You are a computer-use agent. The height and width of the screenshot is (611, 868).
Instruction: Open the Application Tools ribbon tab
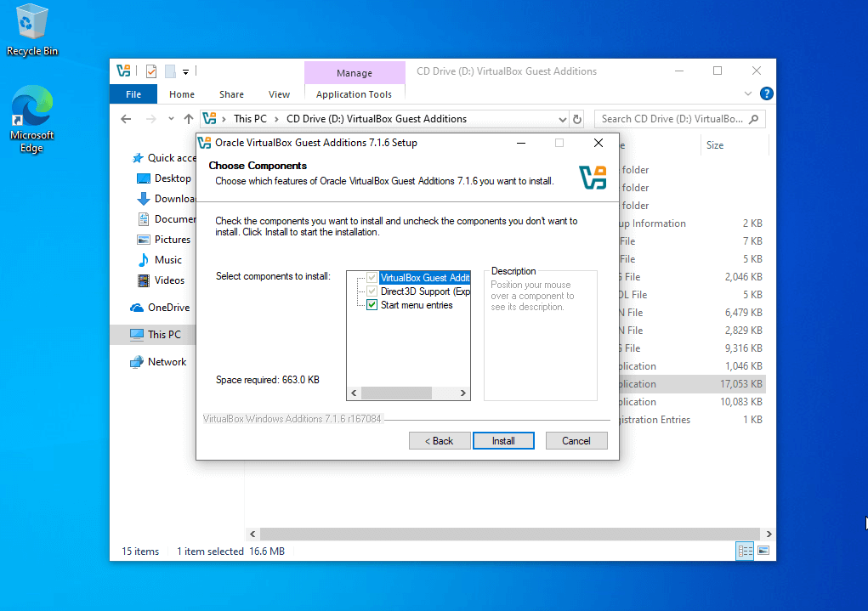click(x=355, y=94)
